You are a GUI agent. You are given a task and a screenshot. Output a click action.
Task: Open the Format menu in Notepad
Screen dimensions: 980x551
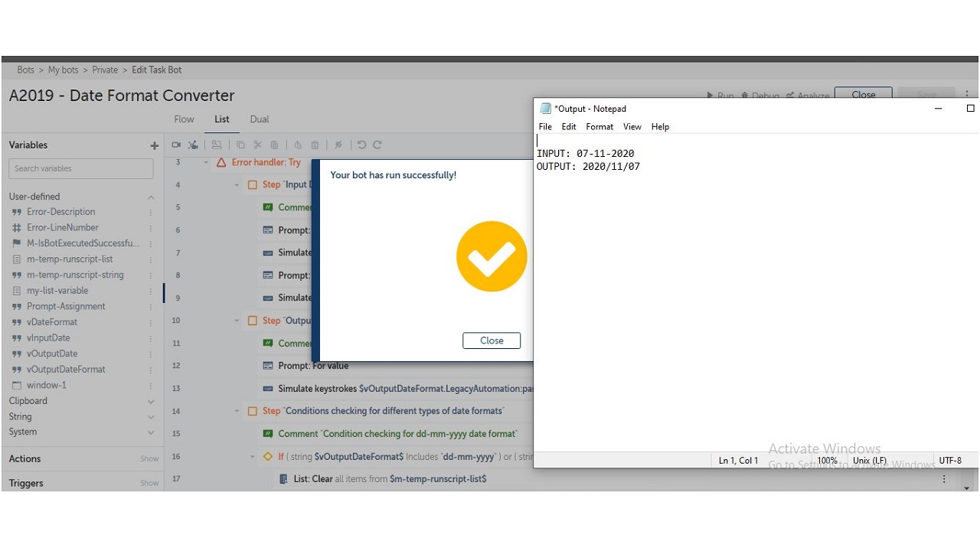(599, 127)
